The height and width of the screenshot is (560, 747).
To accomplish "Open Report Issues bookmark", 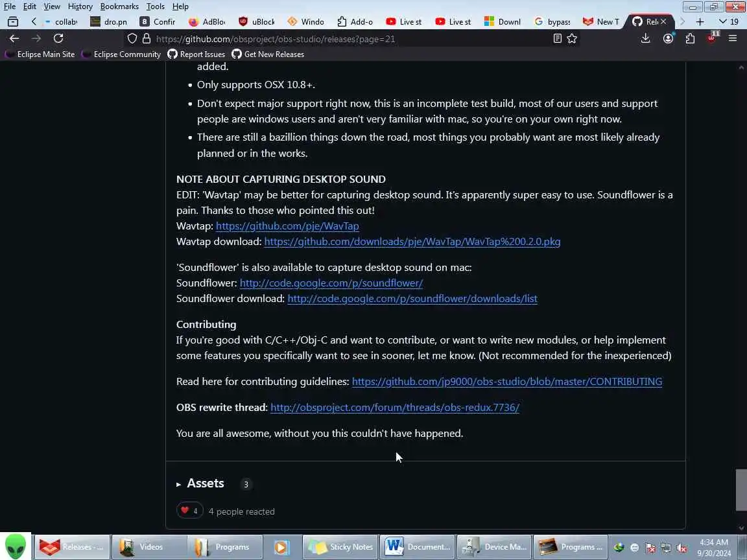I will (x=196, y=54).
